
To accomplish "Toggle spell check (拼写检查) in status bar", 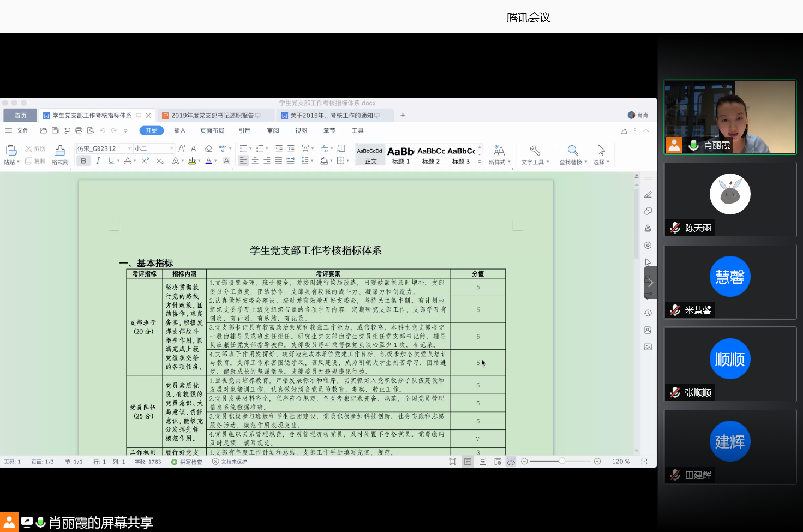I will click(187, 462).
